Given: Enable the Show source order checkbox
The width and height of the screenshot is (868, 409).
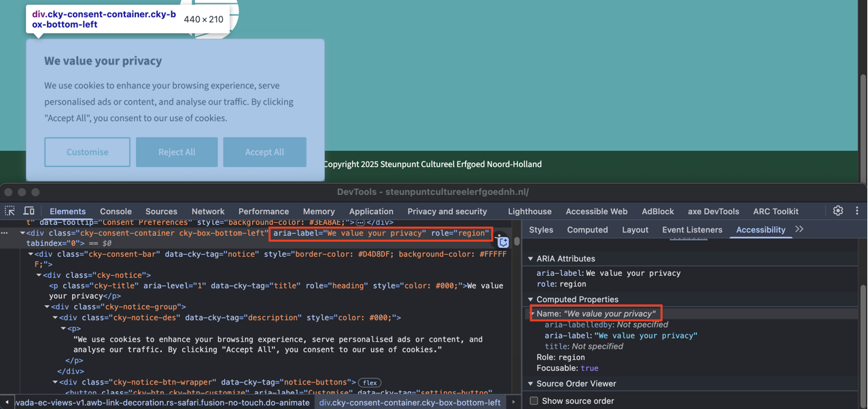Looking at the screenshot, I should tap(534, 401).
